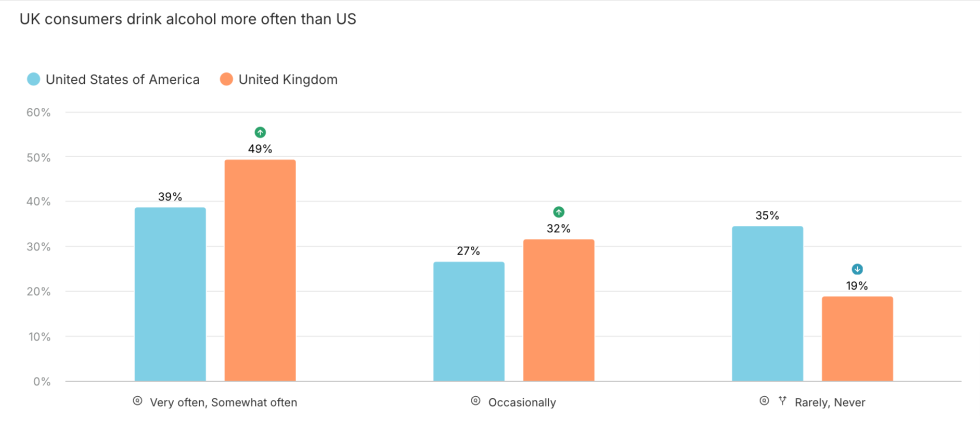Click blue United States legend color dot
The width and height of the screenshot is (980, 440).
click(x=33, y=79)
